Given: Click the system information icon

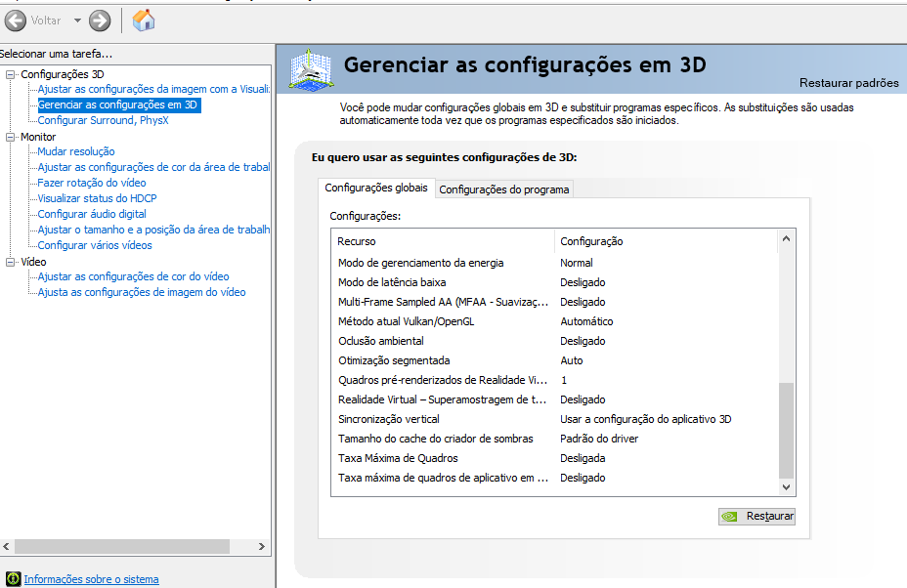Looking at the screenshot, I should tap(13, 579).
